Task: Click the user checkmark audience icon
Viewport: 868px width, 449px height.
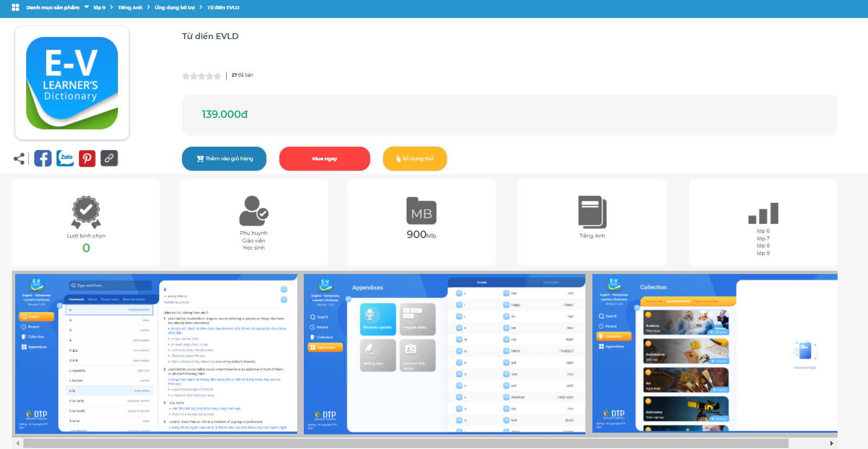Action: [x=254, y=211]
